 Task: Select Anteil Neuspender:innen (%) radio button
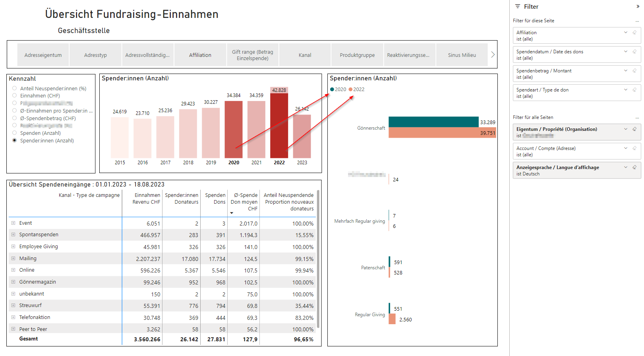(x=15, y=88)
